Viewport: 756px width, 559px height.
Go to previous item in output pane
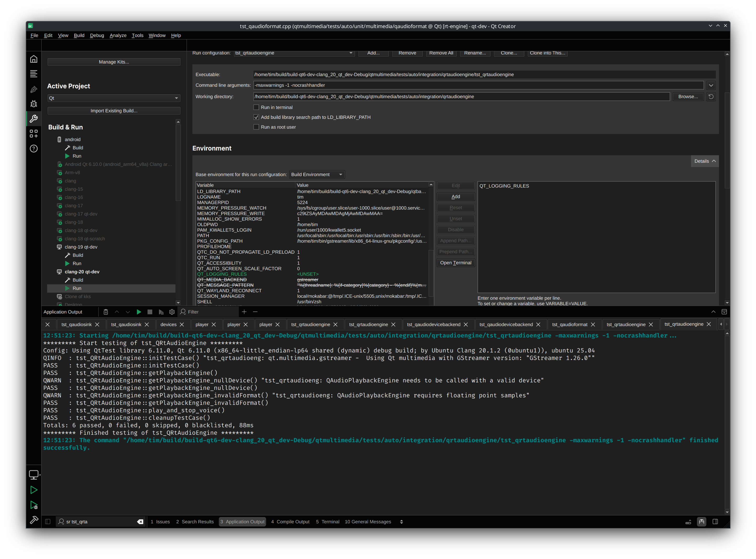tap(117, 312)
